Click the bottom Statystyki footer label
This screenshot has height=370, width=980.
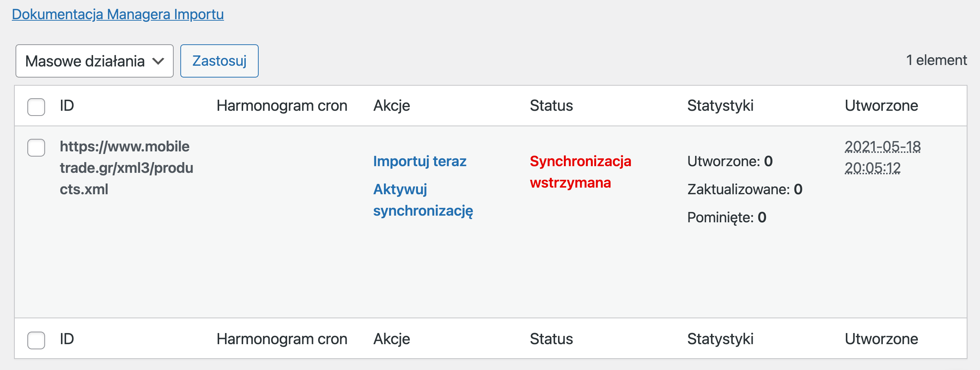(720, 339)
